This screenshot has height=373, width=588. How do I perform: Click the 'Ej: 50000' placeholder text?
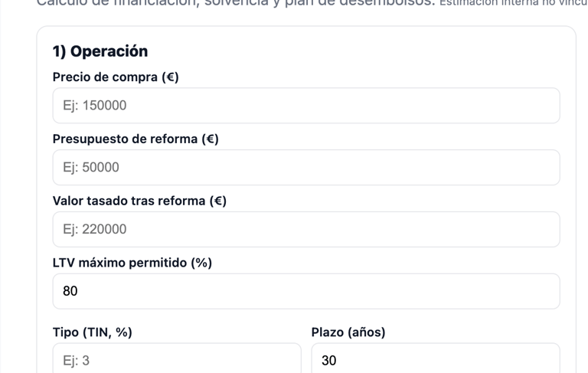91,168
